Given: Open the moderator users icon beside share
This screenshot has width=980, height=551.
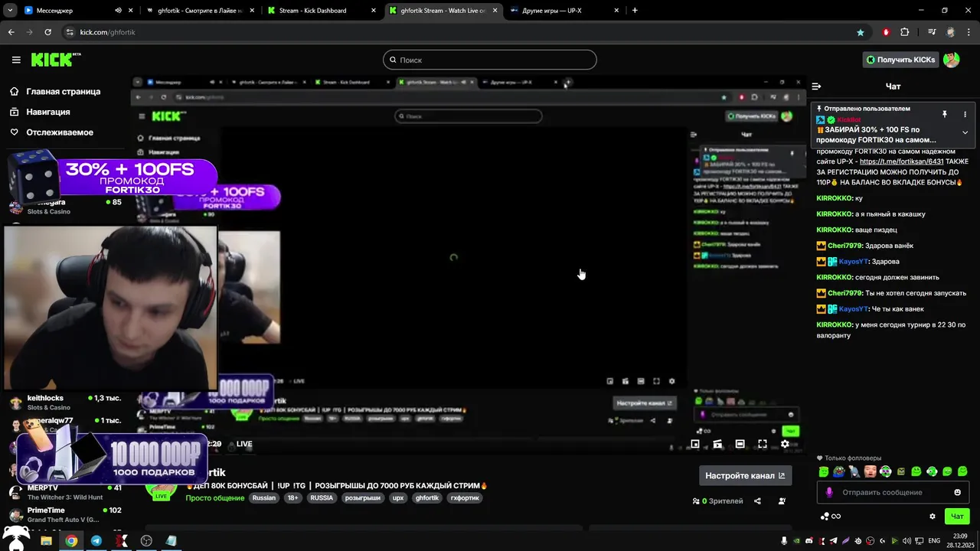Looking at the screenshot, I should point(782,501).
